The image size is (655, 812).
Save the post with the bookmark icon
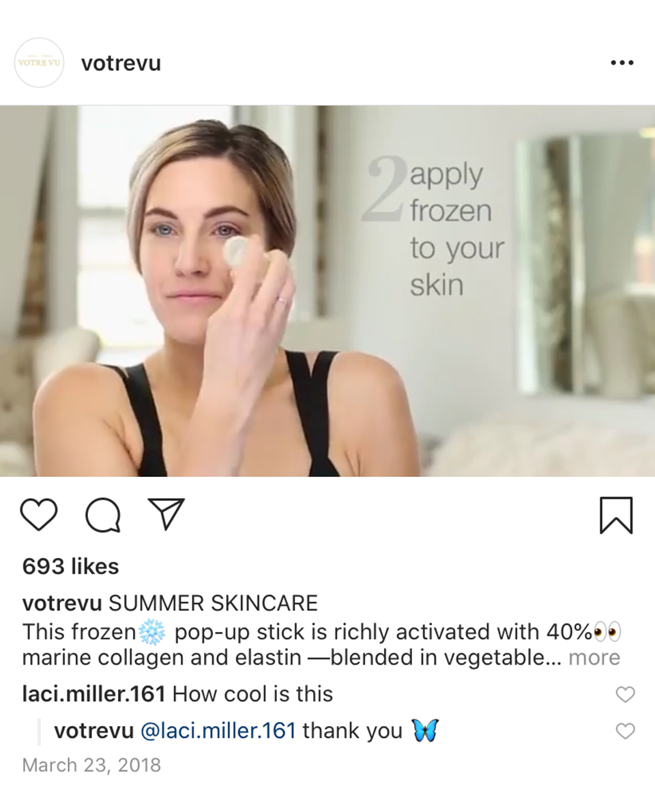[616, 515]
